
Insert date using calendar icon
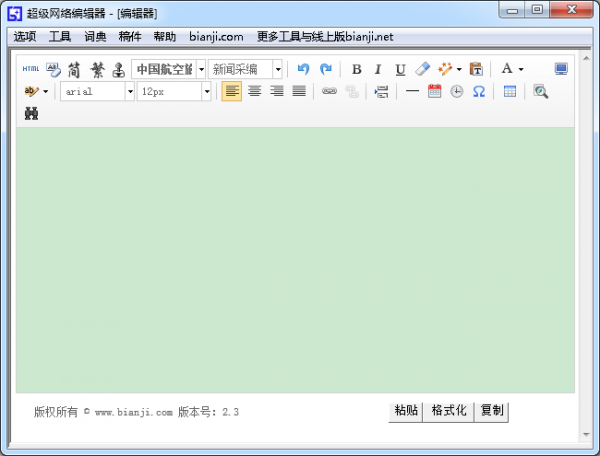coord(434,91)
